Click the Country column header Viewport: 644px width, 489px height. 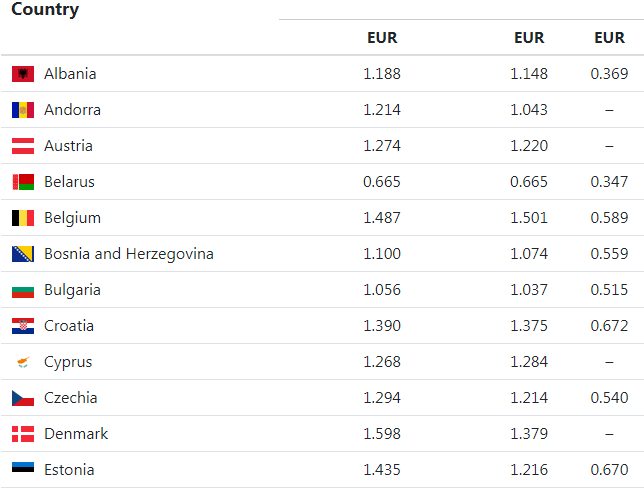[45, 10]
